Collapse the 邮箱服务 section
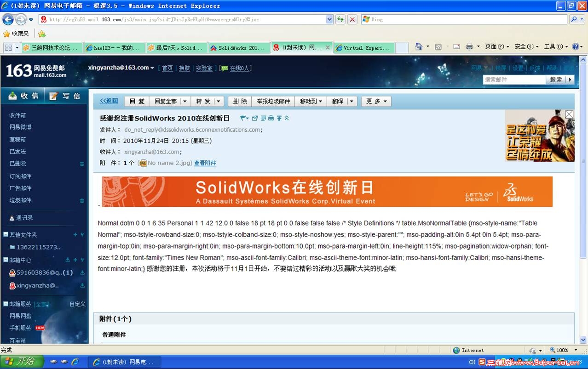 point(6,304)
